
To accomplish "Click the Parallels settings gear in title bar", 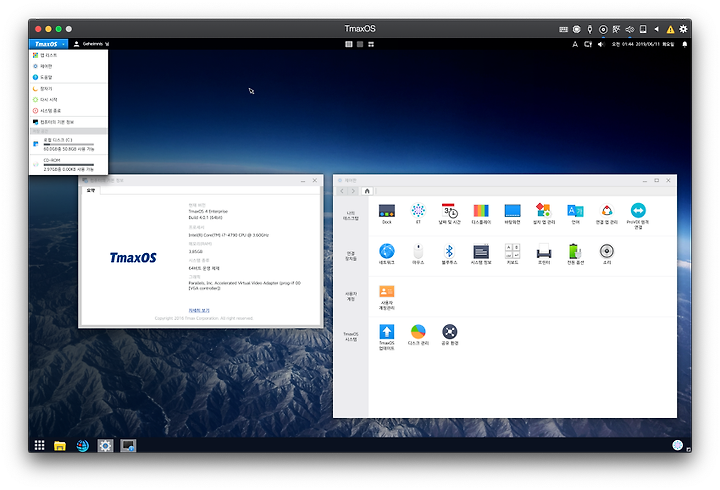I will (x=683, y=29).
